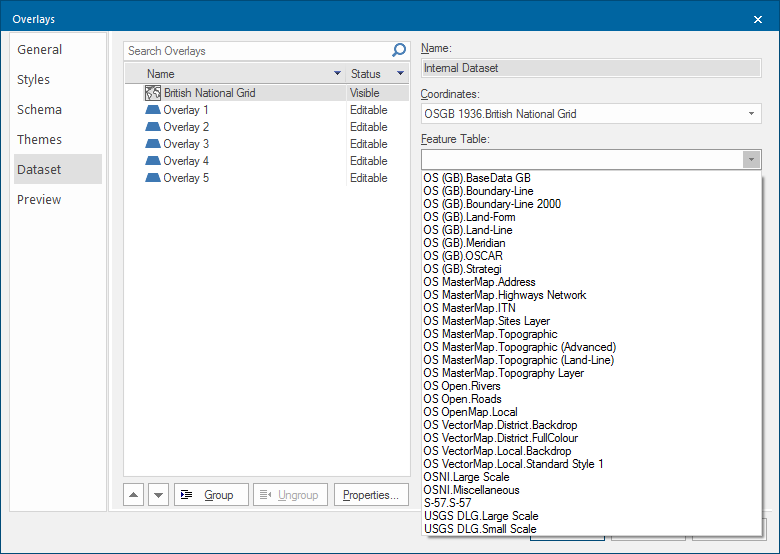780x554 pixels.
Task: Click the search magnifier icon in Search Overlays
Action: tap(399, 51)
